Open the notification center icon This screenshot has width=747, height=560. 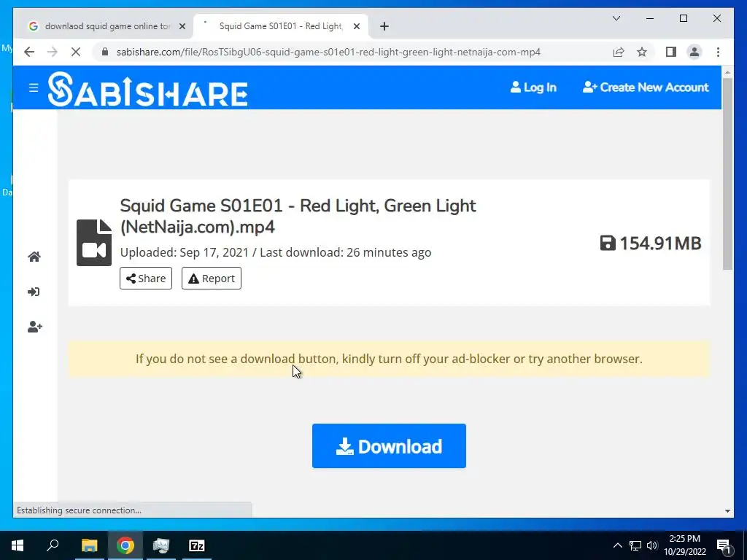pos(724,546)
